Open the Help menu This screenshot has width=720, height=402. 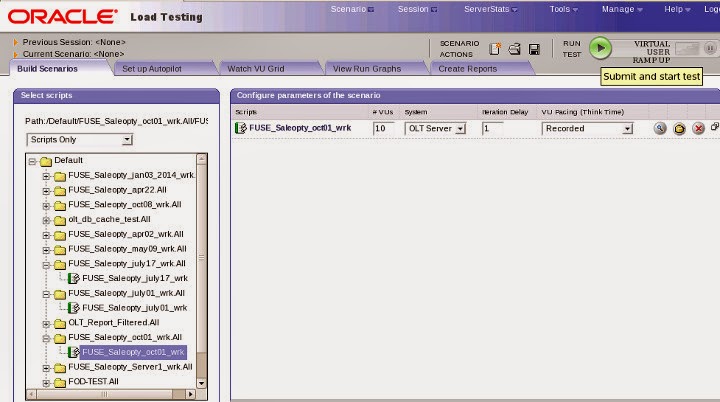pyautogui.click(x=677, y=9)
